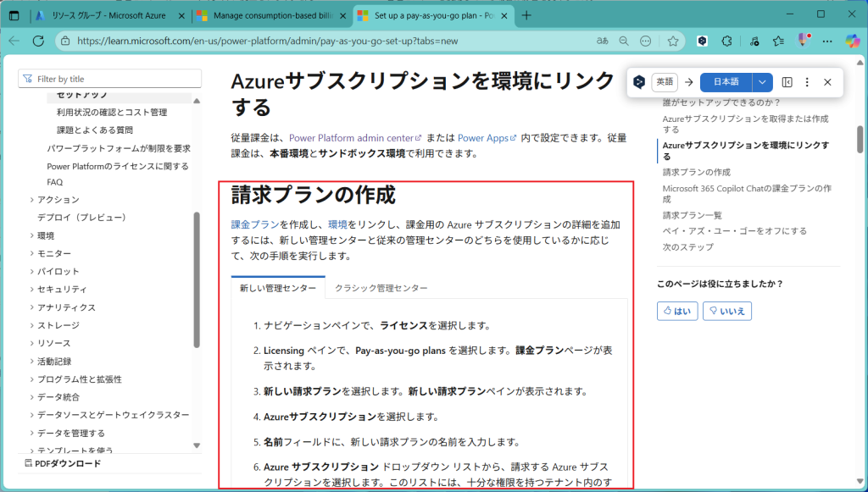Expand ストレージ in the sidebar tree

tap(31, 325)
